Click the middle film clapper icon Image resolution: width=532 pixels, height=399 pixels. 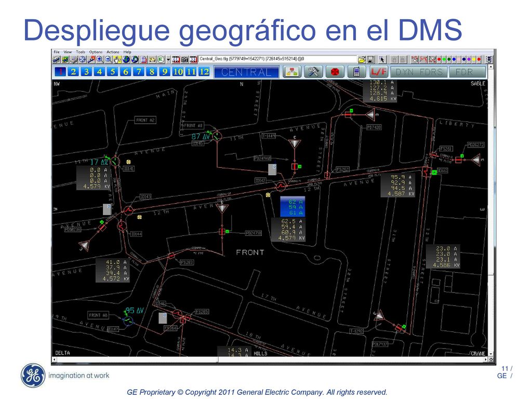pos(184,60)
